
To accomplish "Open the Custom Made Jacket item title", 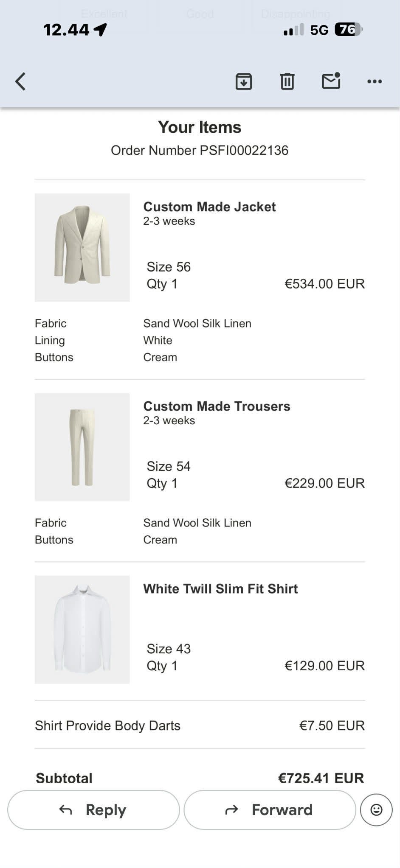I will click(x=209, y=207).
